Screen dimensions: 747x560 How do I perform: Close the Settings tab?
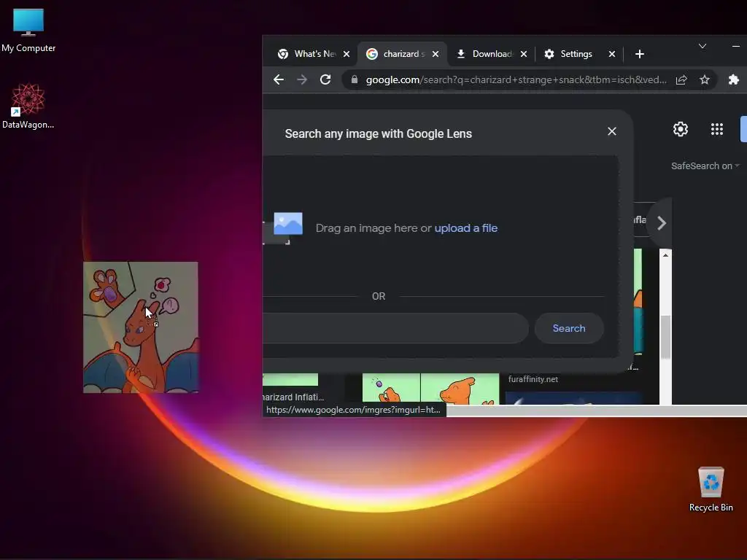pyautogui.click(x=612, y=54)
